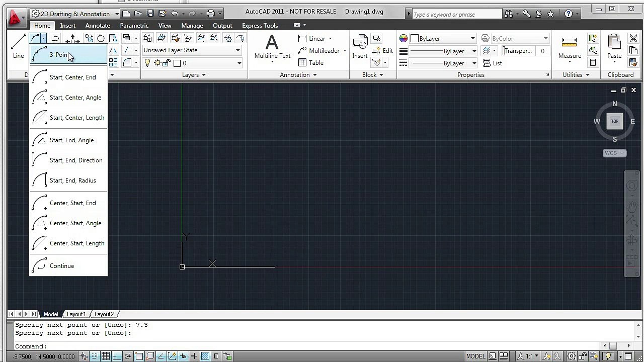Choose Start, Center, Length arc
Viewport: 644px width, 362px height.
68,118
